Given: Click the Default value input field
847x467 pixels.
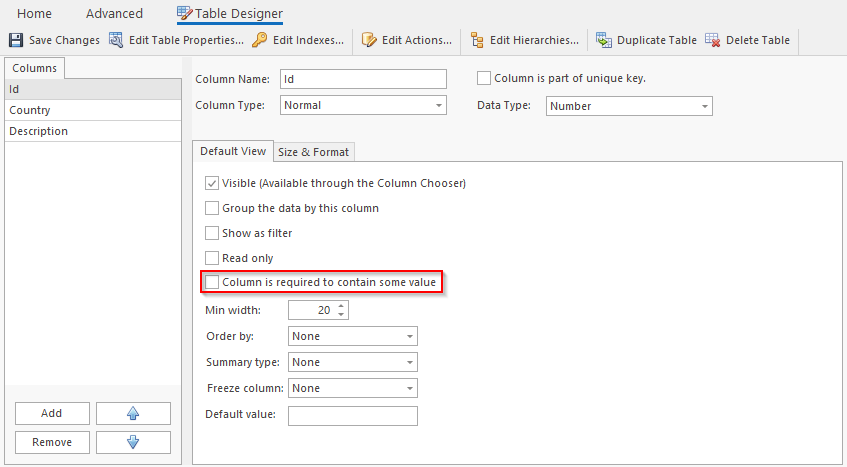Looking at the screenshot, I should pos(353,416).
